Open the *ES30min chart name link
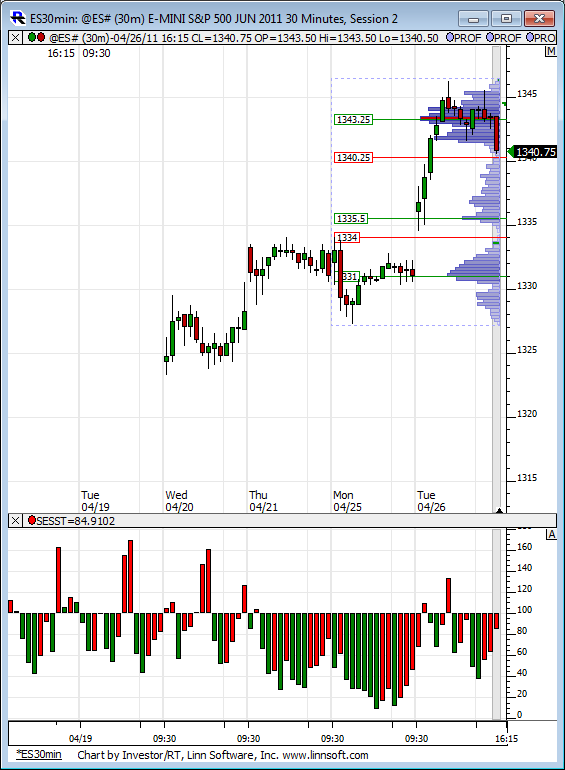The image size is (565, 770). pyautogui.click(x=39, y=754)
